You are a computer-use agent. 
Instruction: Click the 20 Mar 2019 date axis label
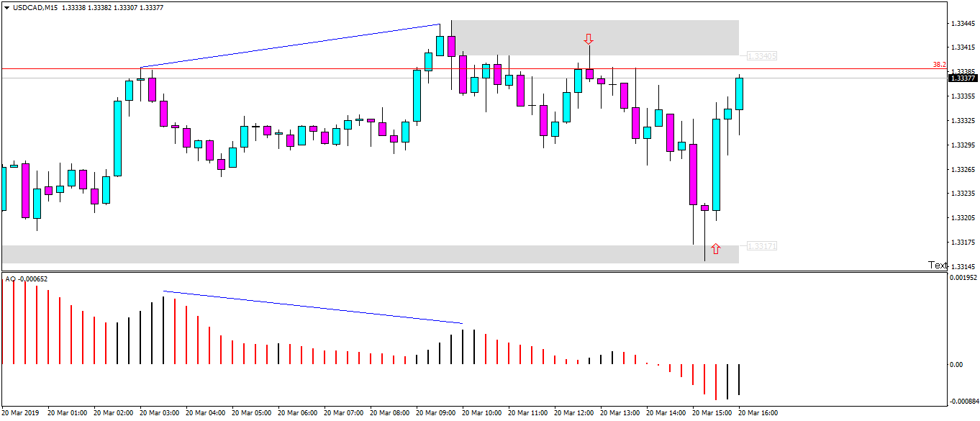pos(22,413)
